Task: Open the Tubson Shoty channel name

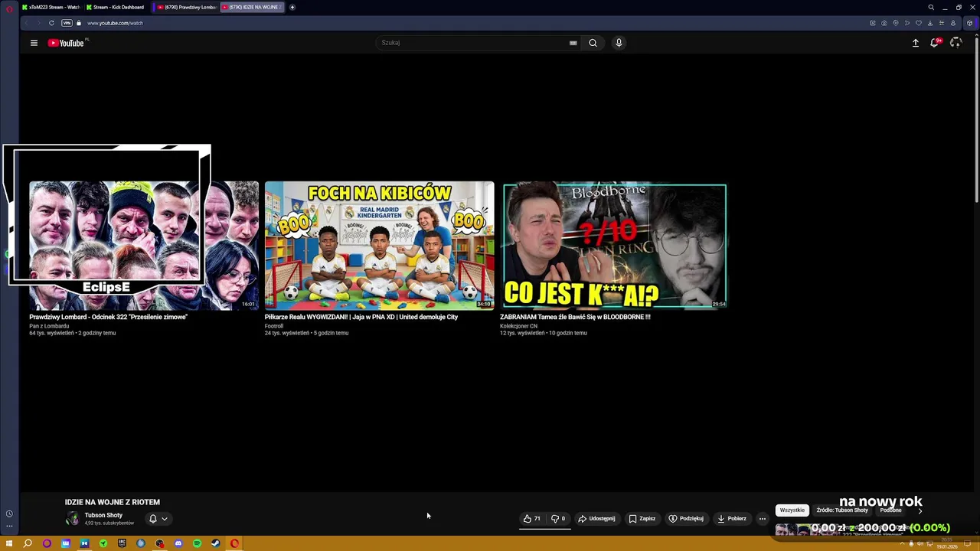Action: tap(103, 515)
